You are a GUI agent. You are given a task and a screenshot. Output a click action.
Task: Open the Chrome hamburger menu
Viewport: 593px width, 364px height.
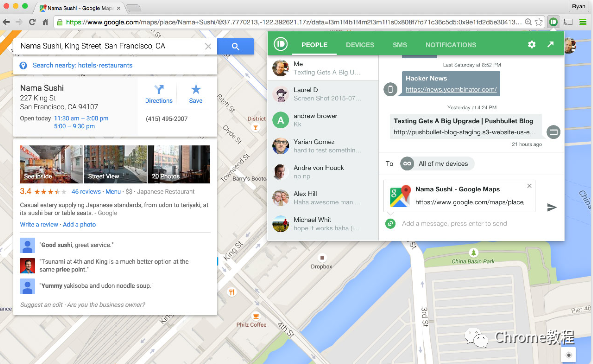tap(583, 22)
